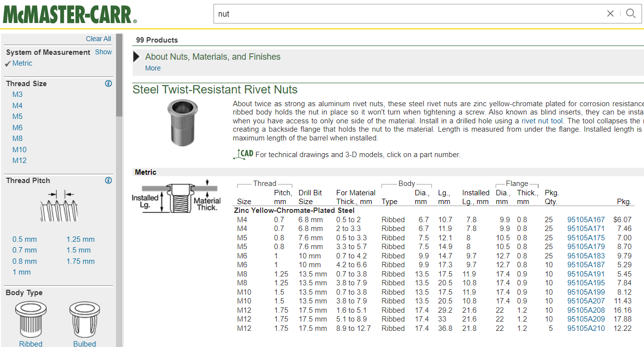Image resolution: width=644 pixels, height=347 pixels.
Task: Click the magnifying glass search icon
Action: (x=631, y=14)
